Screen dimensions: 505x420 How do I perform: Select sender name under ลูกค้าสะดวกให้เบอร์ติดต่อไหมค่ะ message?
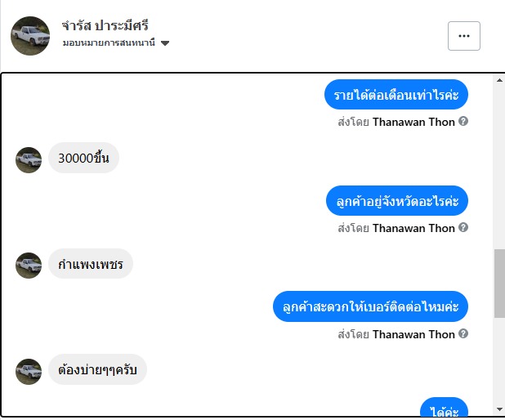pos(413,335)
